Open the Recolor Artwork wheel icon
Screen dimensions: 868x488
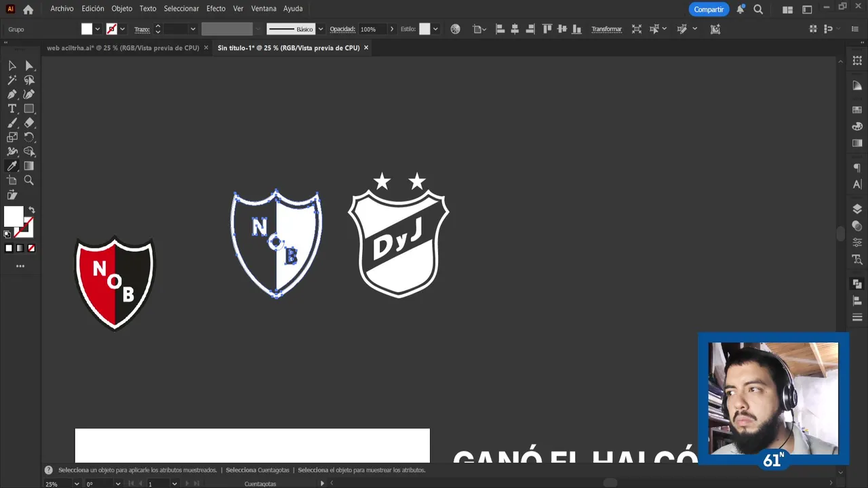(456, 29)
